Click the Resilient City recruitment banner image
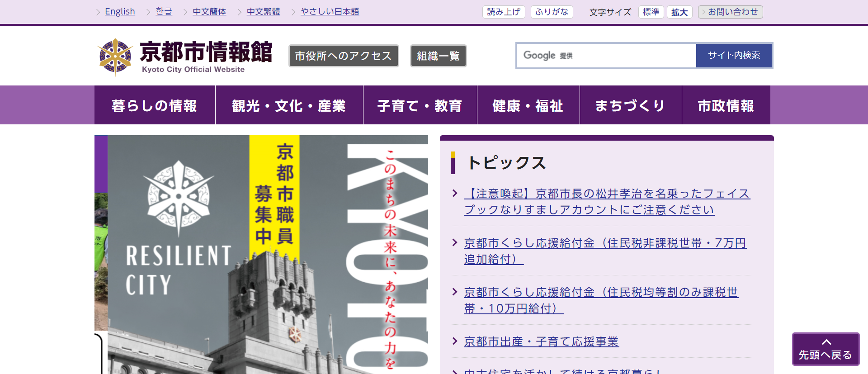Screen dimensions: 868x374 pyautogui.click(x=268, y=254)
